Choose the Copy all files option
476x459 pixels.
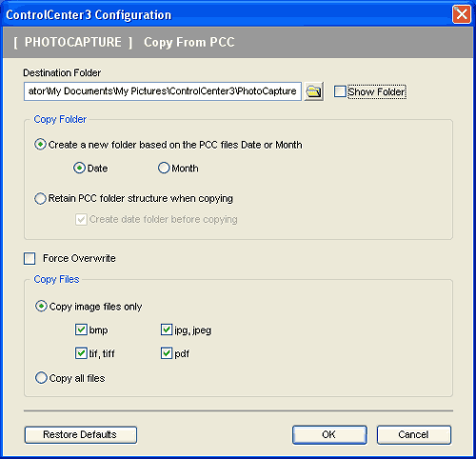pos(41,378)
